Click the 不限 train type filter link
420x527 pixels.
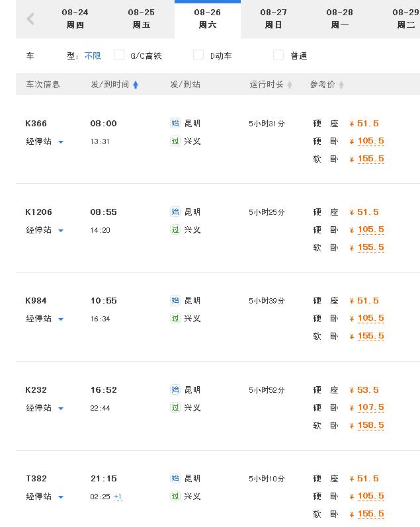[93, 56]
